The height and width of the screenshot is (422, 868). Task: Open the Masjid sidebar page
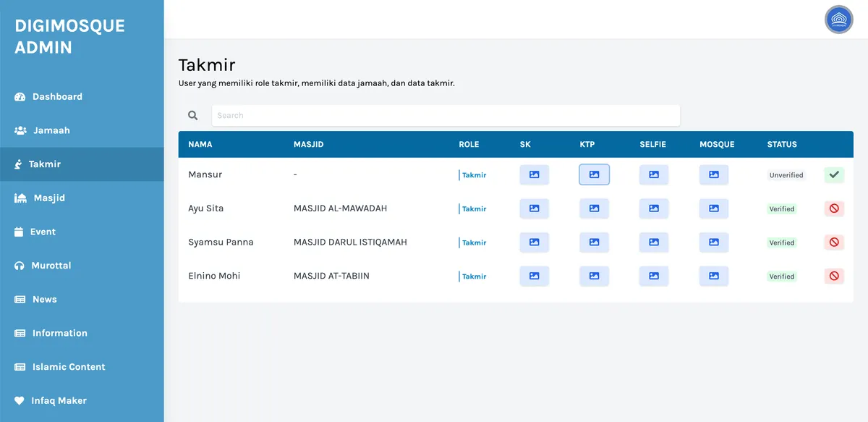point(82,198)
